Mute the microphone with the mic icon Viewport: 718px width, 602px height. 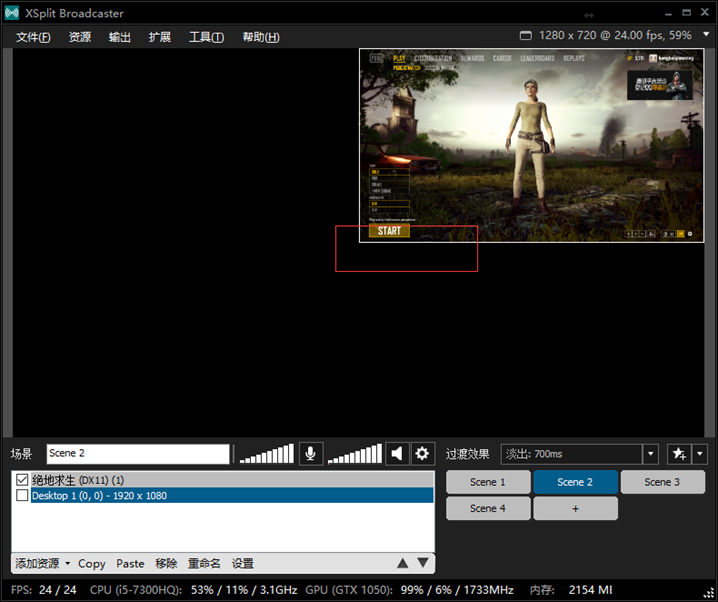click(311, 454)
